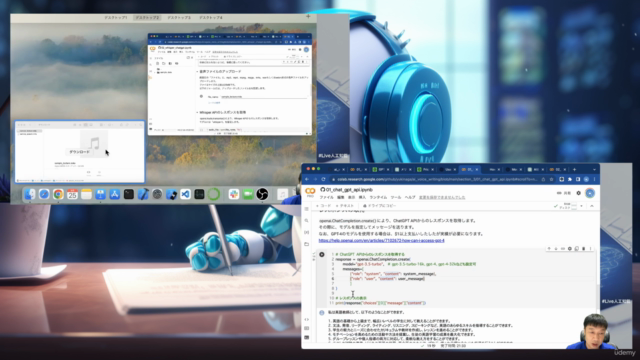Add a new desktop with plus button
The height and width of the screenshot is (360, 640).
(308, 17)
